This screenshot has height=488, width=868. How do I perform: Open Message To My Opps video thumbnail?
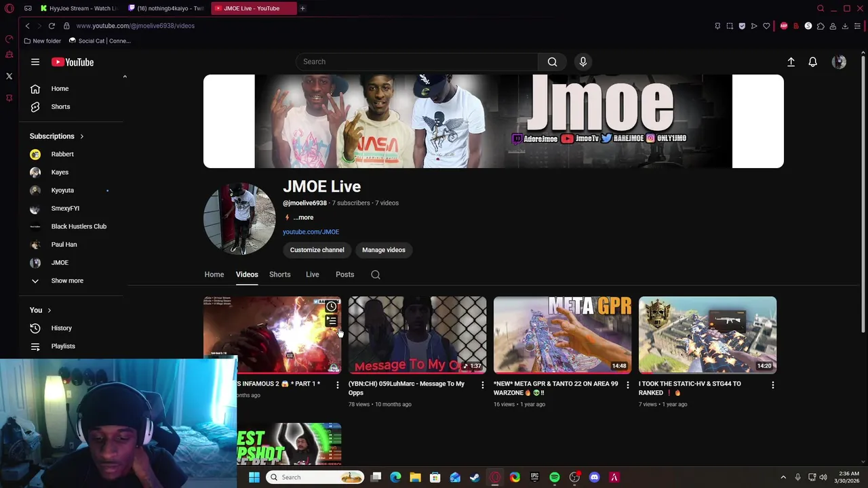click(x=417, y=335)
